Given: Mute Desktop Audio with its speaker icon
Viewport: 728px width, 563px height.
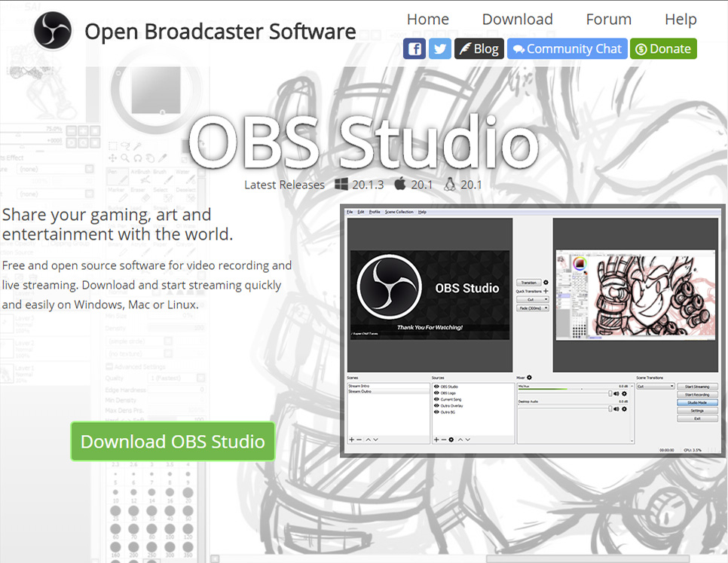Looking at the screenshot, I should point(616,409).
